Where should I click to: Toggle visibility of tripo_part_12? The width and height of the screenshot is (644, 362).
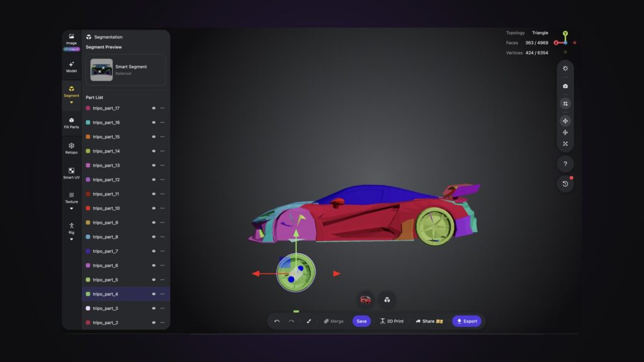153,180
